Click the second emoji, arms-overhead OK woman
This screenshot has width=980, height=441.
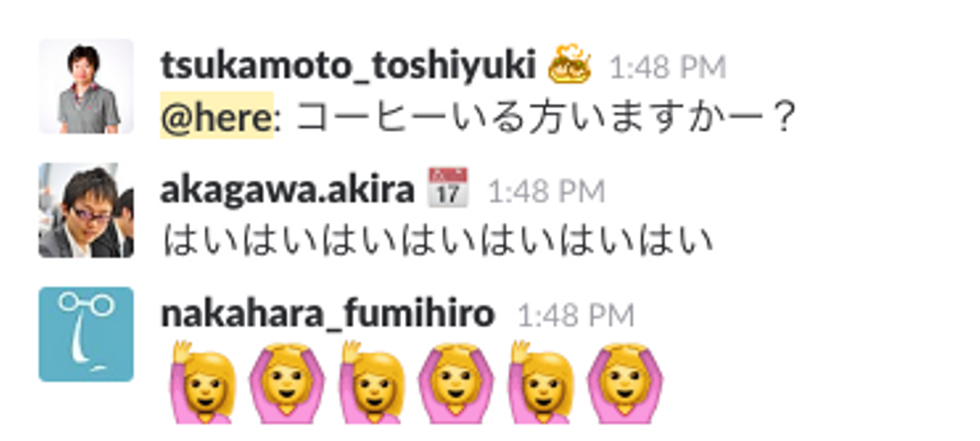287,382
